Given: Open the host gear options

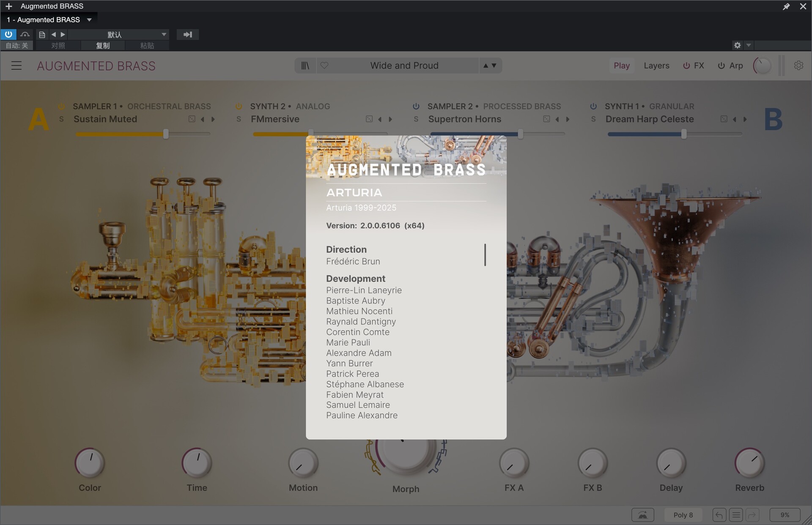Looking at the screenshot, I should coord(738,45).
